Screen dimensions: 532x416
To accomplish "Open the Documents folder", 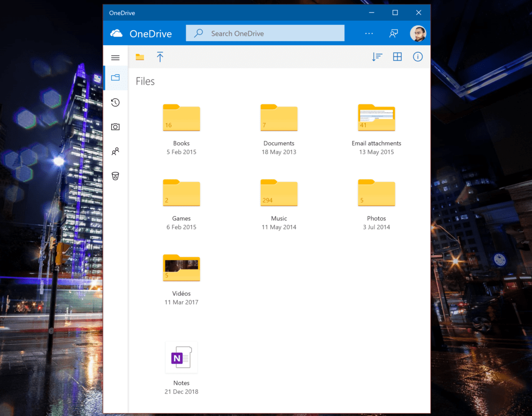I will pos(279,118).
